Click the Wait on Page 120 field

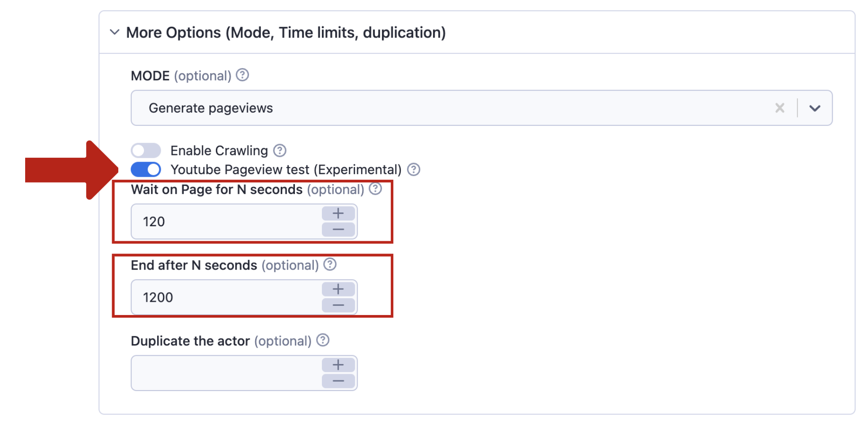coord(226,221)
